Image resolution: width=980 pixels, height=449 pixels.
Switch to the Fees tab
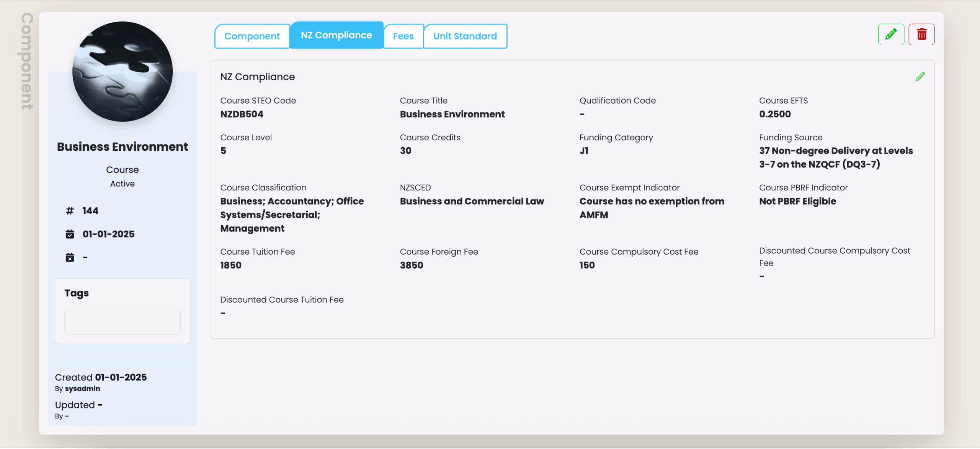pos(403,36)
